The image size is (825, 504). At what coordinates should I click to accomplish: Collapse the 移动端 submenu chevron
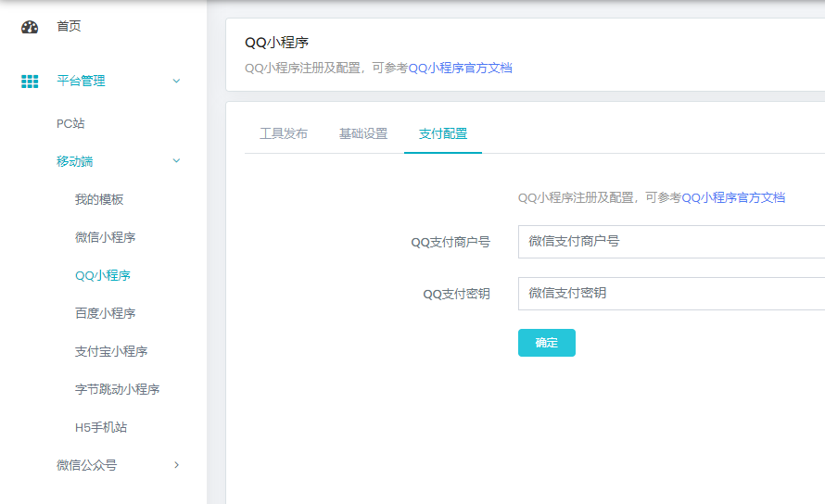coord(176,161)
